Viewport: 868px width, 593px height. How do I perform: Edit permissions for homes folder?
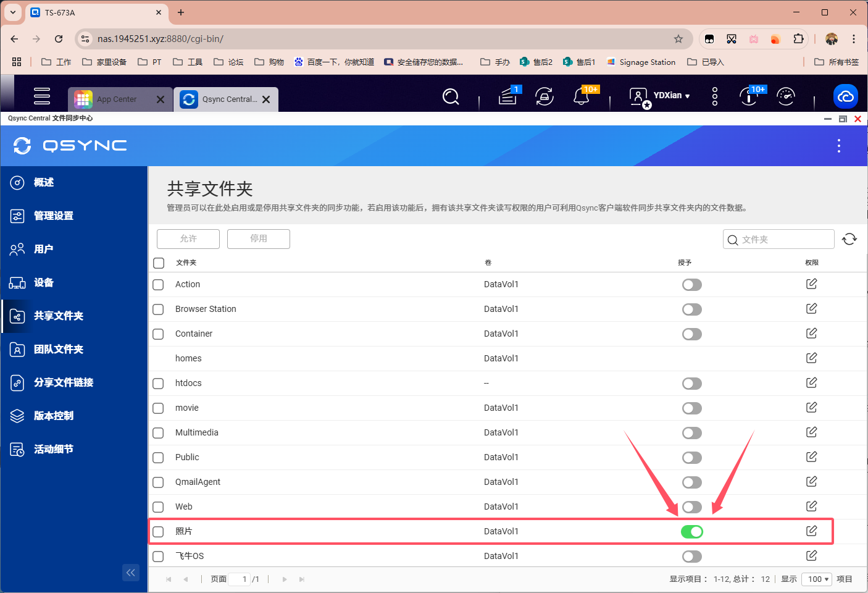(x=811, y=358)
